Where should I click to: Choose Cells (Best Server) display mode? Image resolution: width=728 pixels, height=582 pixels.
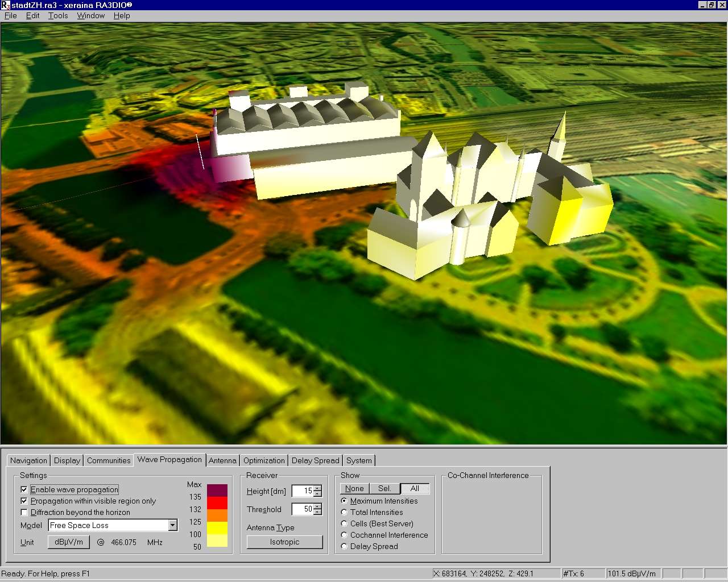click(344, 523)
